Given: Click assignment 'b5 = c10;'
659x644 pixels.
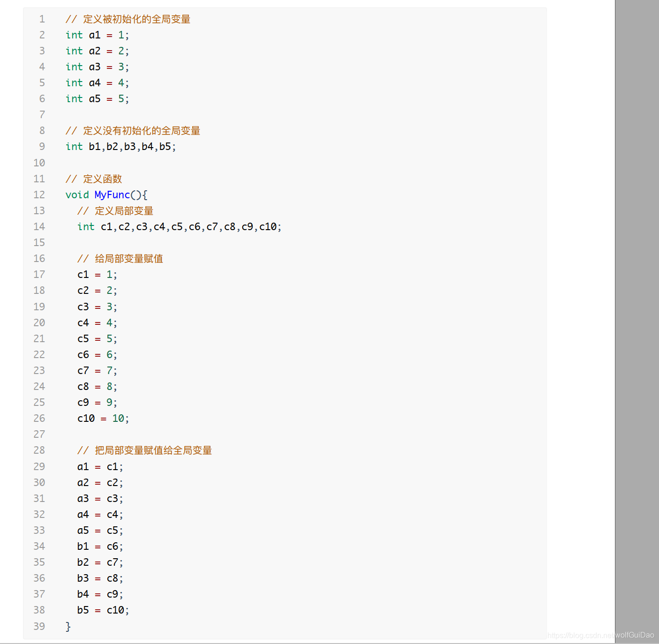Looking at the screenshot, I should click(103, 610).
